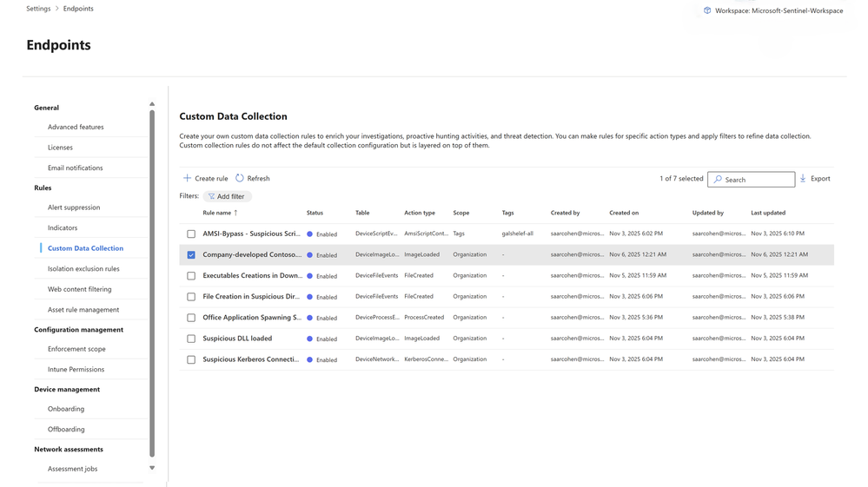This screenshot has width=868, height=487.
Task: Select Suspicious DLL loaded rule checkbox
Action: coord(191,339)
